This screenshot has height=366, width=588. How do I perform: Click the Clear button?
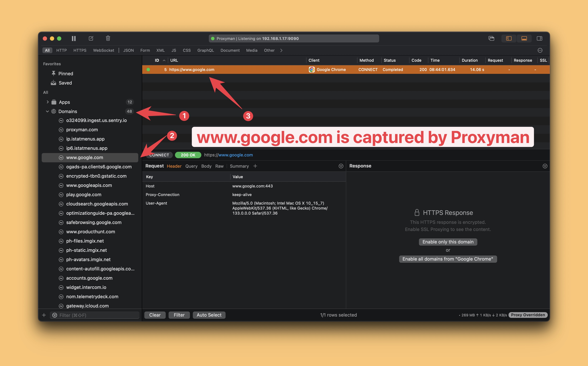pyautogui.click(x=155, y=315)
